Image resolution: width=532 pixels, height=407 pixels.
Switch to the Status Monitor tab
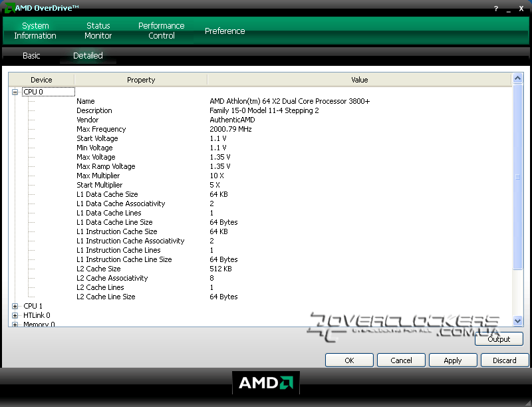98,31
